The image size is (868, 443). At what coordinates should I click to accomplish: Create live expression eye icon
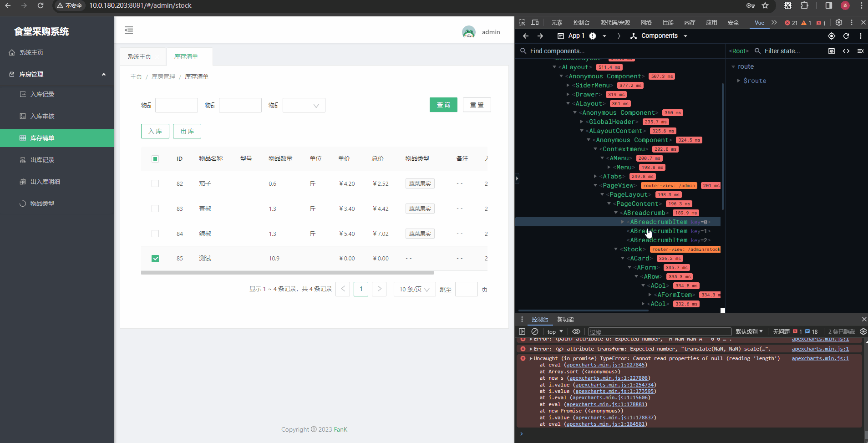click(x=576, y=331)
